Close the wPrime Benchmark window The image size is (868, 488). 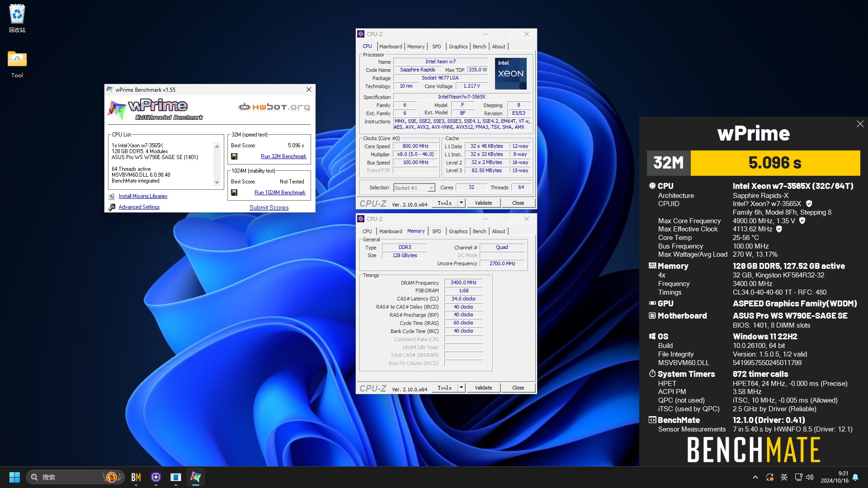click(x=309, y=89)
